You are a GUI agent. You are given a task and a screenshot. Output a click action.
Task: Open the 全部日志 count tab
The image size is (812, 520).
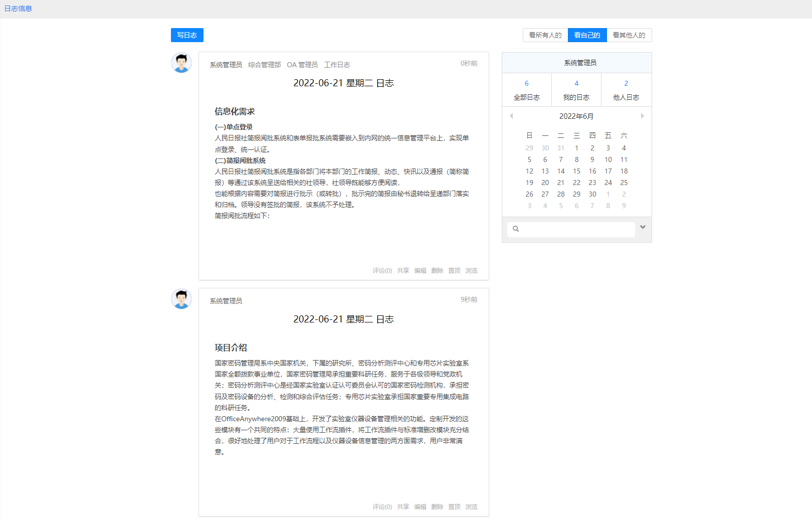pyautogui.click(x=527, y=90)
